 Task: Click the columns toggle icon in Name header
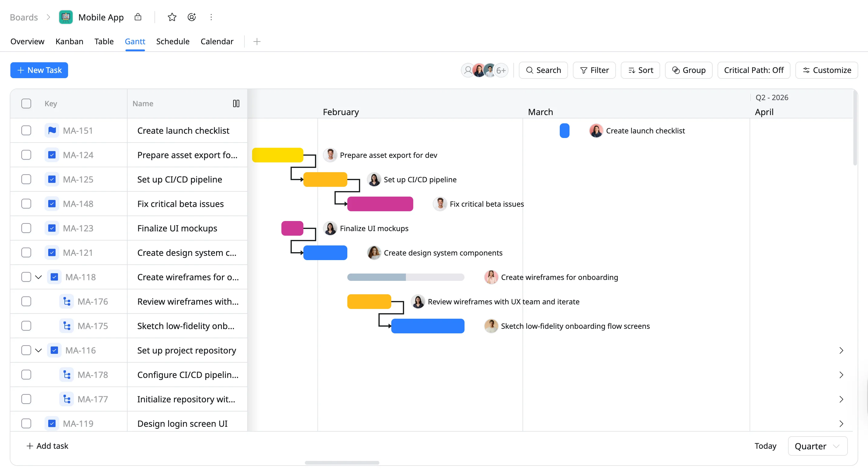point(236,103)
